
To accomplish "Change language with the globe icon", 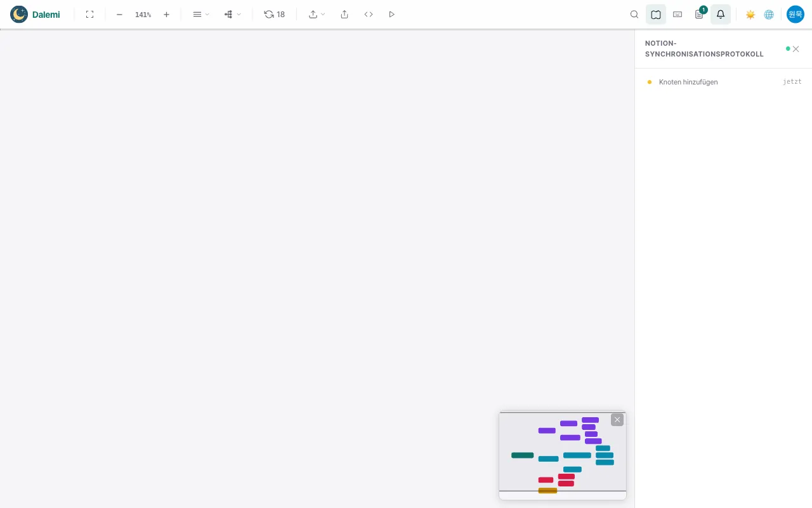I will (x=769, y=14).
